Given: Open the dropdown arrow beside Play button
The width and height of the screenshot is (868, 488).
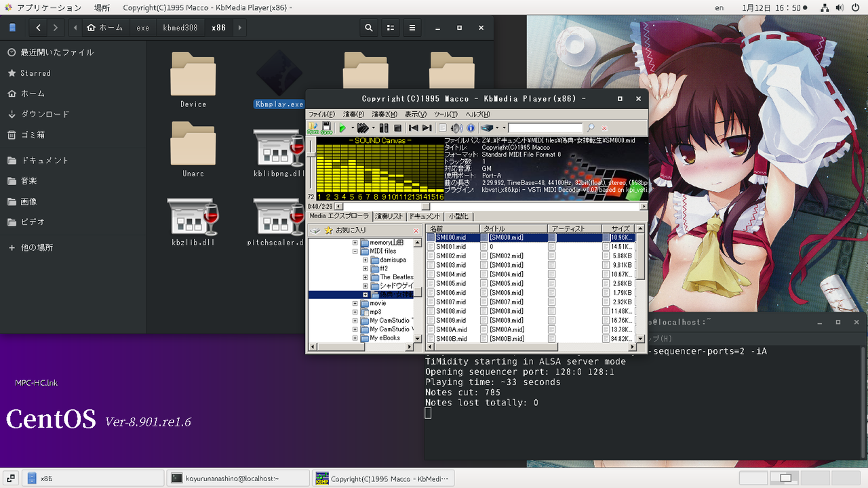Looking at the screenshot, I should pos(352,128).
